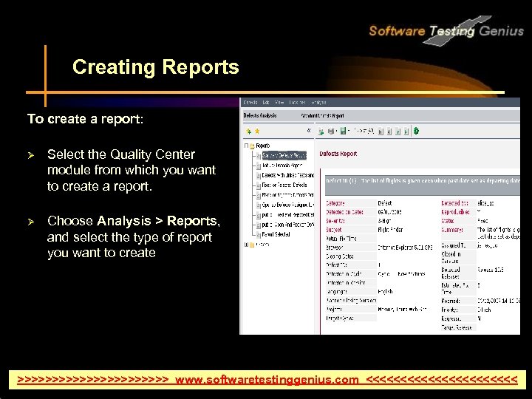The width and height of the screenshot is (532, 399).
Task: Select Fixed or Rejected Defects Details item
Action: [x=287, y=195]
